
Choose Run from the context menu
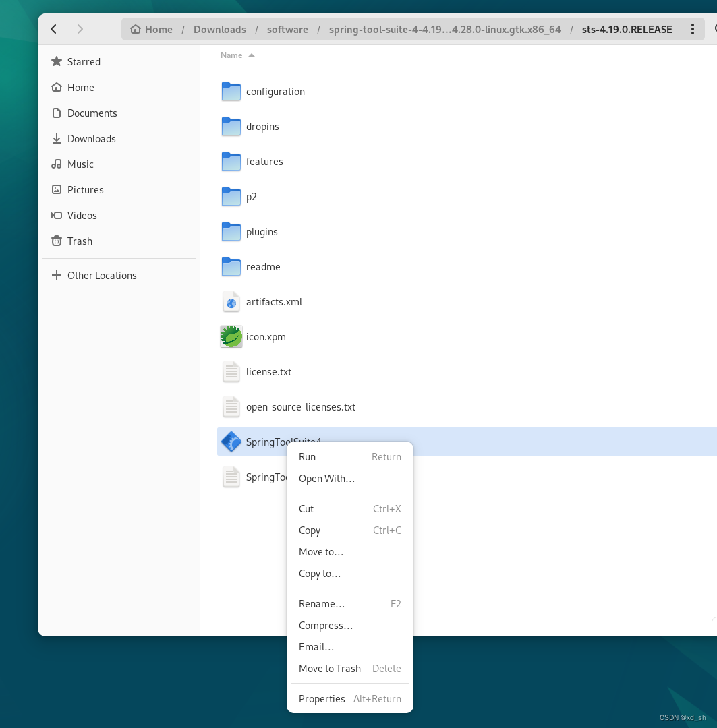pyautogui.click(x=350, y=457)
